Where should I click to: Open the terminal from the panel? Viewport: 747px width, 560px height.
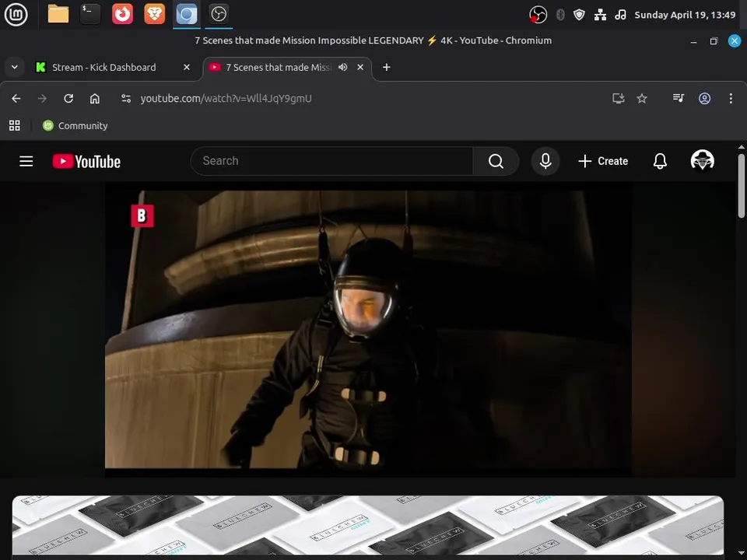(90, 14)
